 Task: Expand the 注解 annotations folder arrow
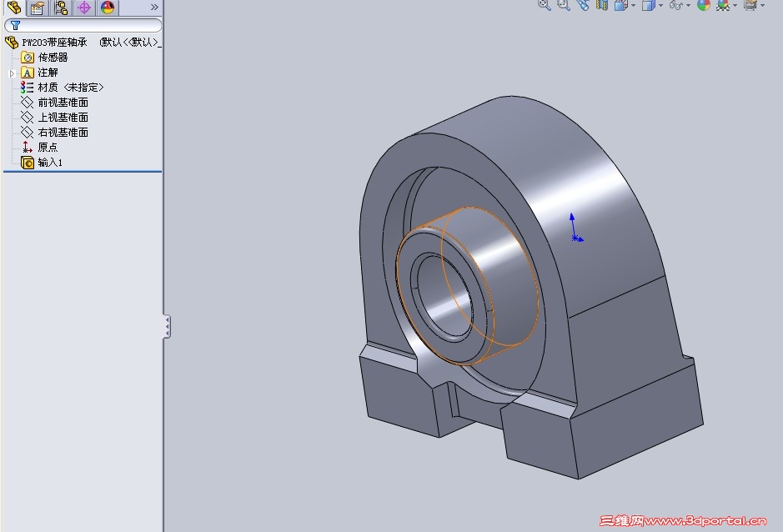[12, 73]
